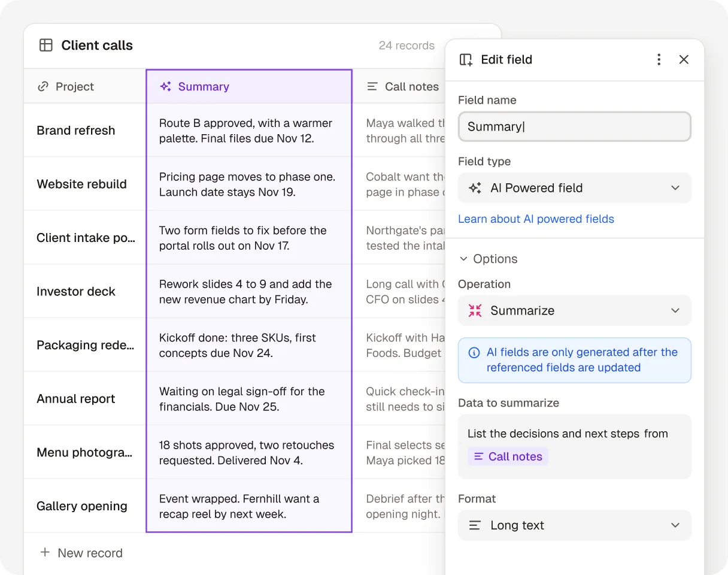Select the Packaging rede... project cell
This screenshot has height=575, width=728.
coord(85,345)
